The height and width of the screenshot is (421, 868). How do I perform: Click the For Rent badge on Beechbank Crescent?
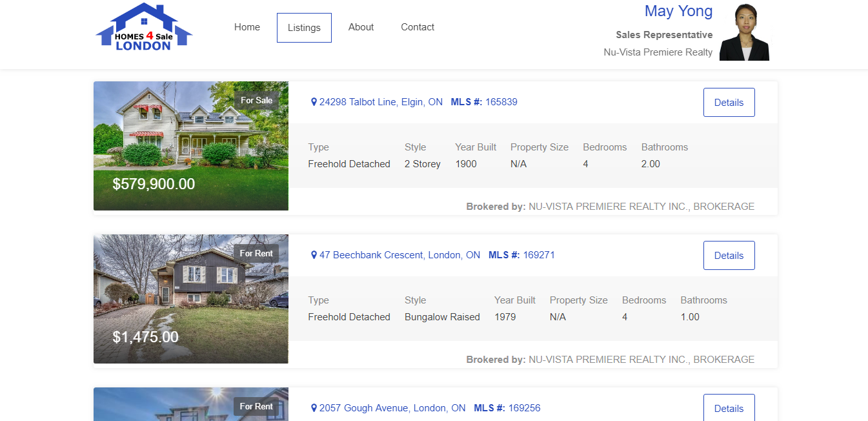(256, 253)
